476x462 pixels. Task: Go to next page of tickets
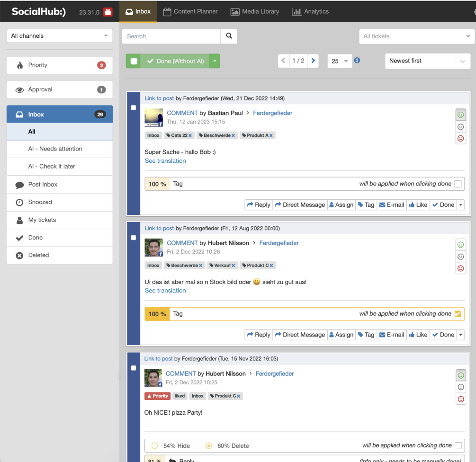tap(313, 61)
